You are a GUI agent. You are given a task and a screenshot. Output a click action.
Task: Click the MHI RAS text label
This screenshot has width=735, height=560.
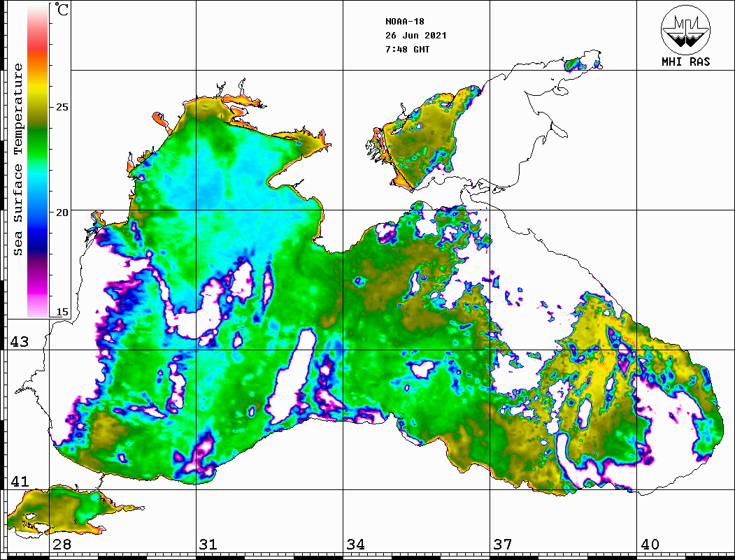click(x=685, y=62)
